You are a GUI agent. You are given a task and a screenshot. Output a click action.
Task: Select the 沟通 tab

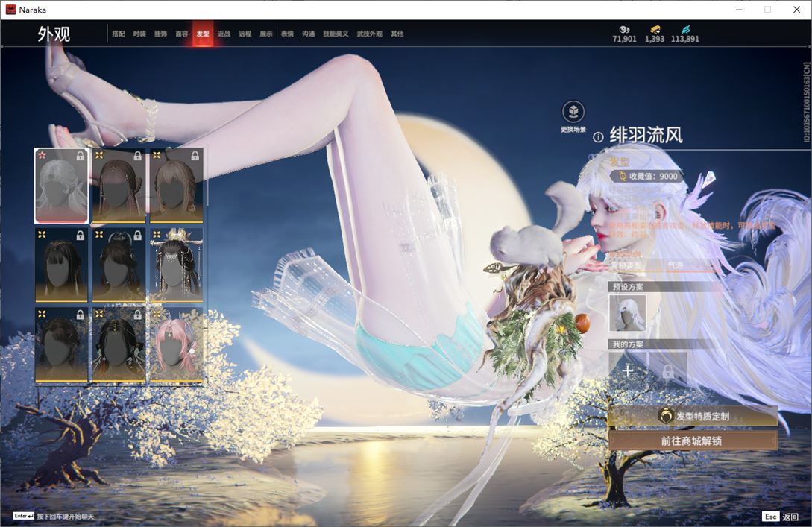pyautogui.click(x=309, y=34)
